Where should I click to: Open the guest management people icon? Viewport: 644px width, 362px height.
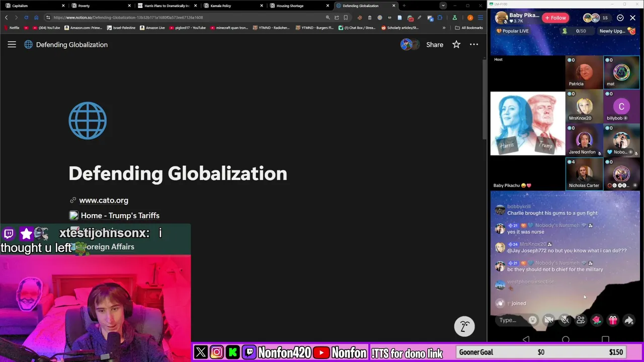tap(581, 320)
